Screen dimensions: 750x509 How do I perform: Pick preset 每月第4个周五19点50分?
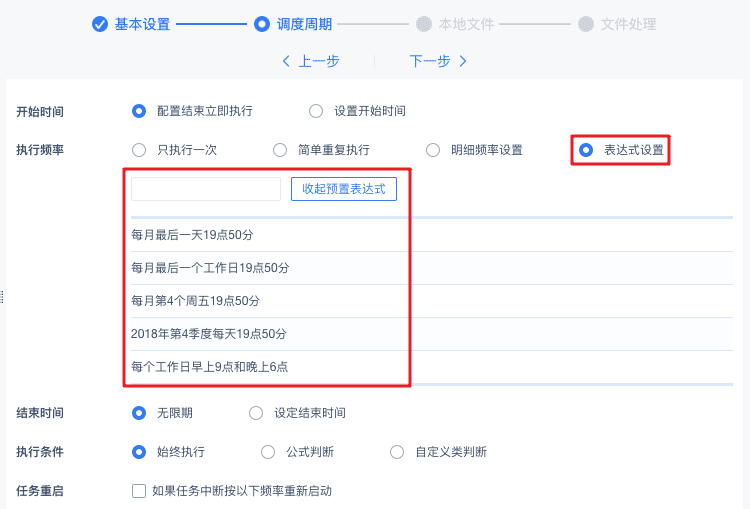[x=196, y=301]
